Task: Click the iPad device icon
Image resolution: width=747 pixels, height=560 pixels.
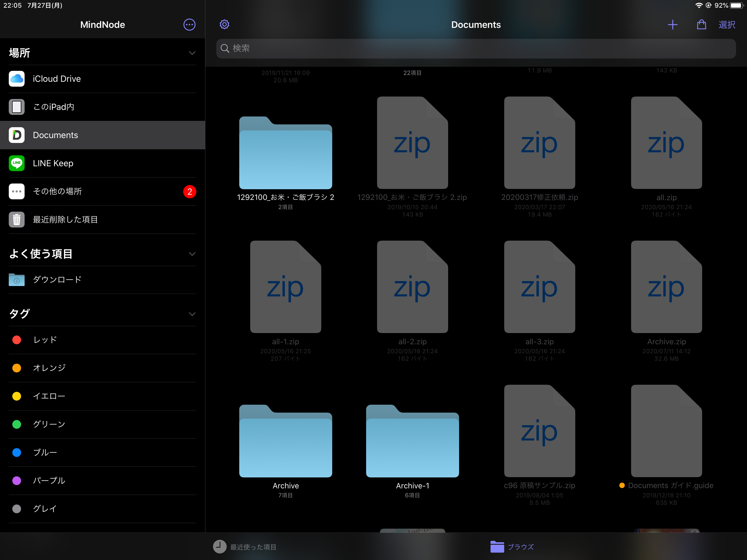Action: click(x=17, y=107)
